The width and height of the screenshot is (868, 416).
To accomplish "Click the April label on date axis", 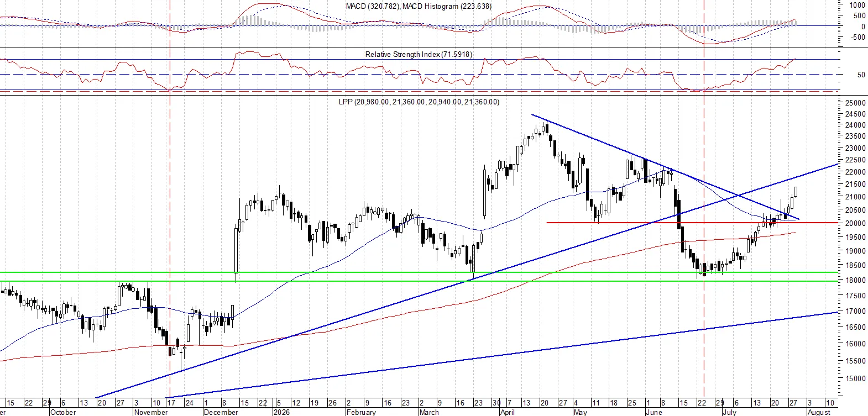I will [507, 412].
